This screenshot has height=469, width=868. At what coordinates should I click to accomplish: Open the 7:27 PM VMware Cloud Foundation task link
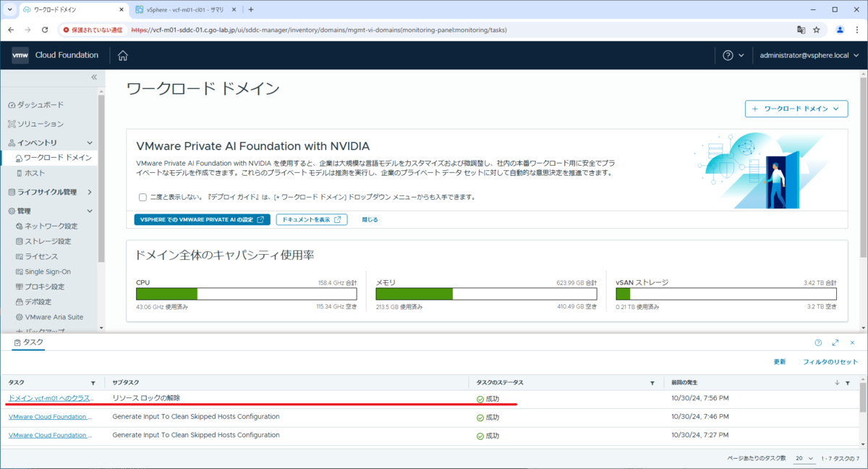pos(50,435)
